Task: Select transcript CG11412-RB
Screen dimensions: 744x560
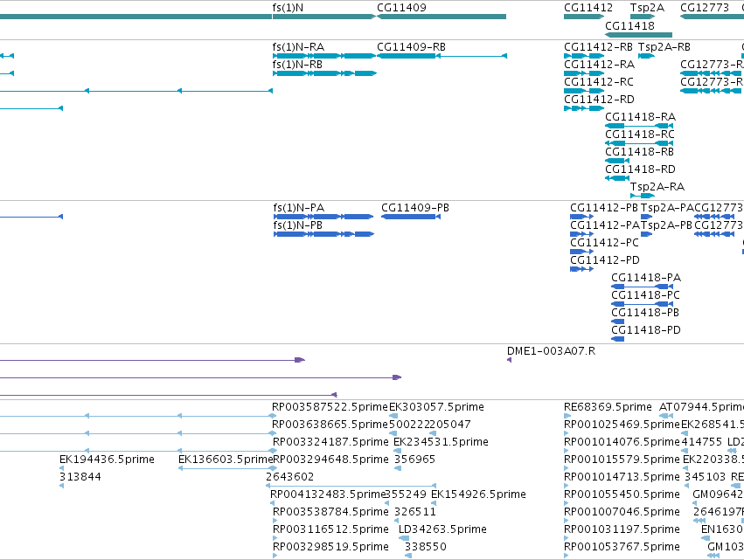Action: click(584, 56)
